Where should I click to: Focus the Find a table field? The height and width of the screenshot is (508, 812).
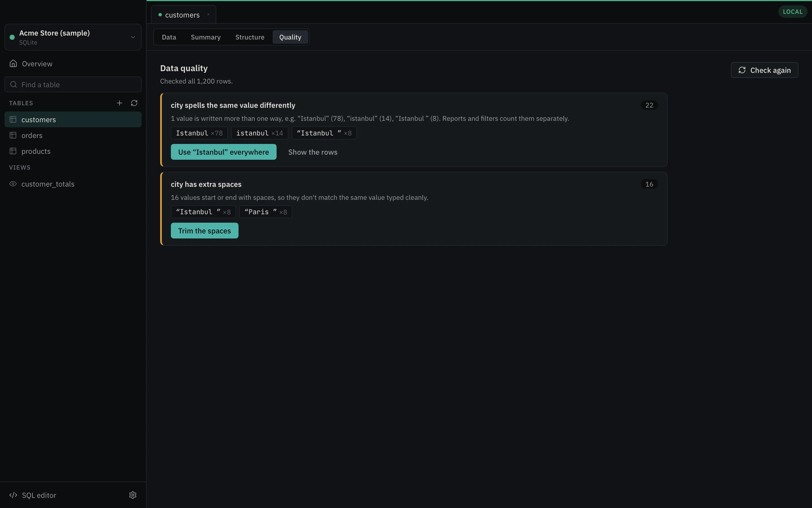(x=73, y=84)
